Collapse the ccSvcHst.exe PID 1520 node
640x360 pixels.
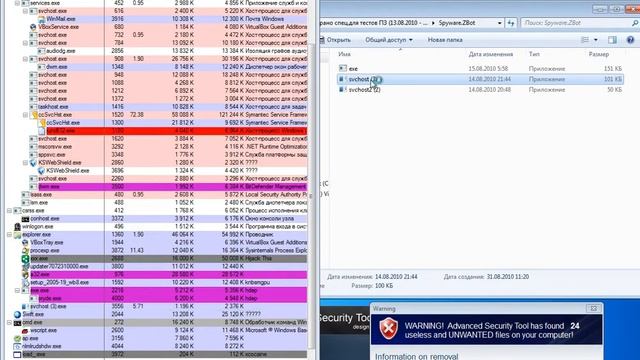pos(25,115)
